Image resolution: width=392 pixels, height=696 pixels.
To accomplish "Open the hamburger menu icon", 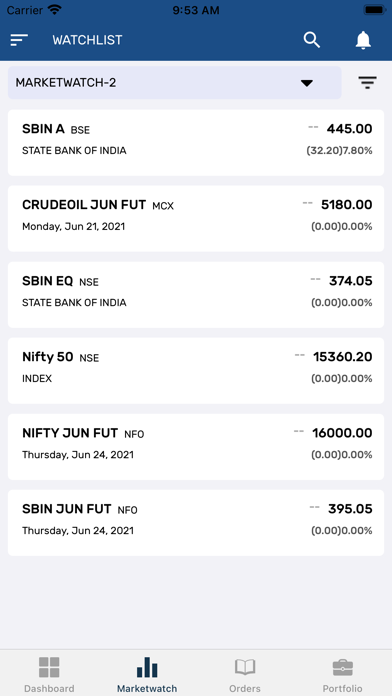I will coord(19,40).
